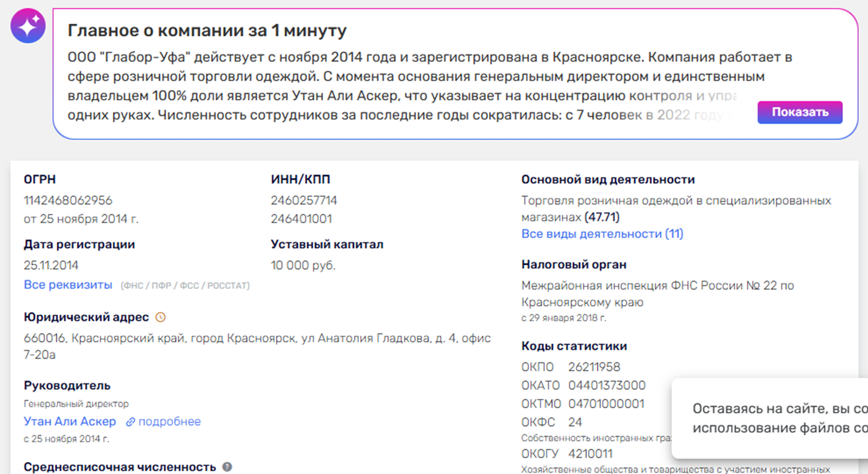Click the tax authority name Межрайонная инспекция ФНС
Viewport: 868px width, 474px height.
pyautogui.click(x=657, y=294)
